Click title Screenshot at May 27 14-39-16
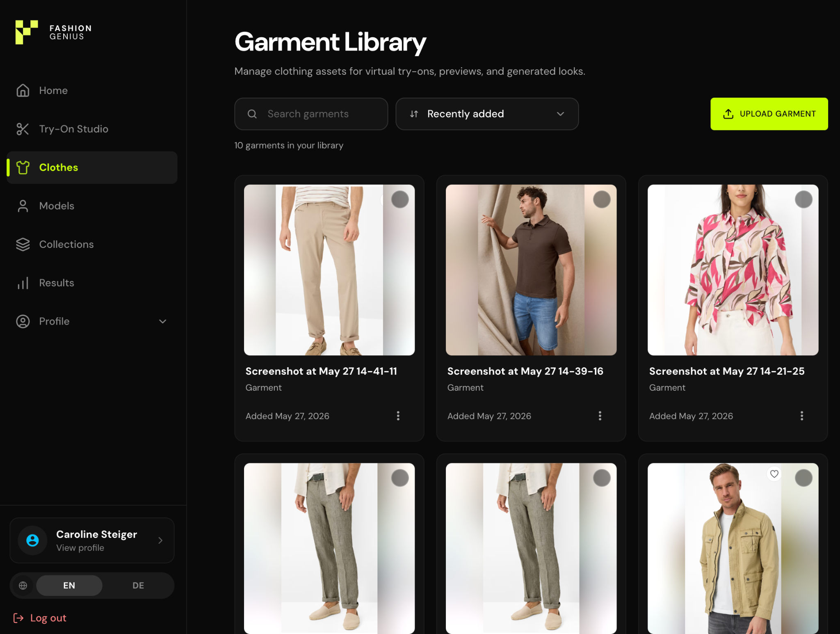The image size is (840, 634). [525, 371]
